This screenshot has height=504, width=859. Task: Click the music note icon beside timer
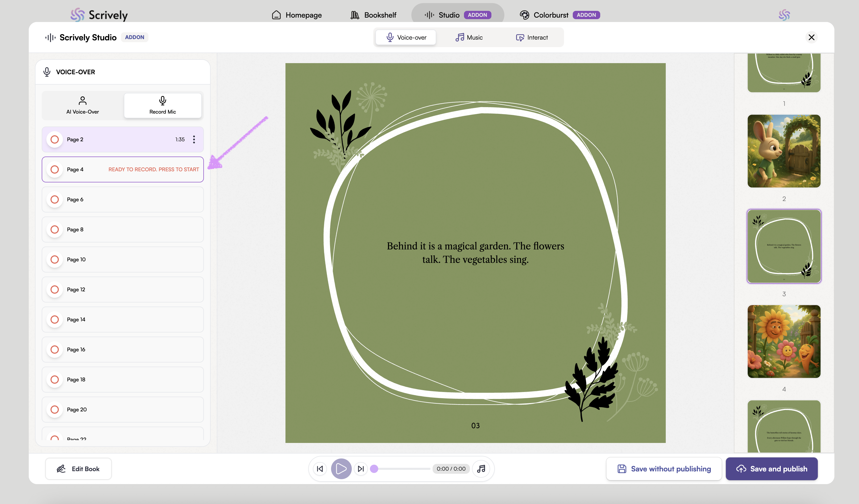pos(481,469)
